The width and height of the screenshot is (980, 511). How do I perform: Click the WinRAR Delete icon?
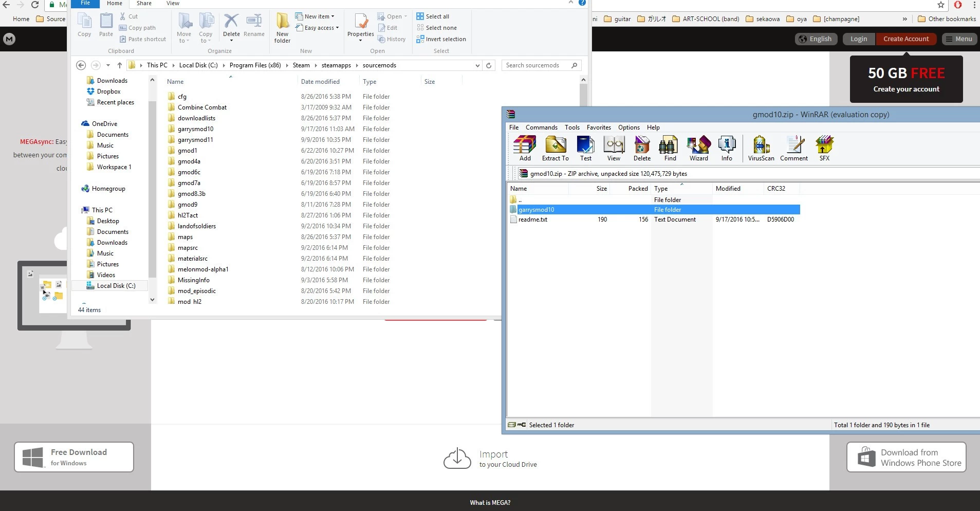click(x=642, y=149)
